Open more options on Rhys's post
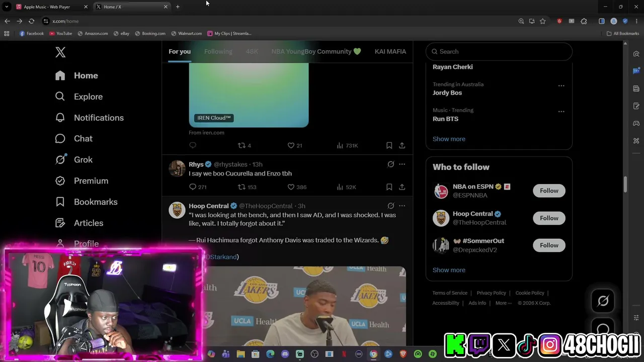This screenshot has width=644, height=362. click(402, 164)
